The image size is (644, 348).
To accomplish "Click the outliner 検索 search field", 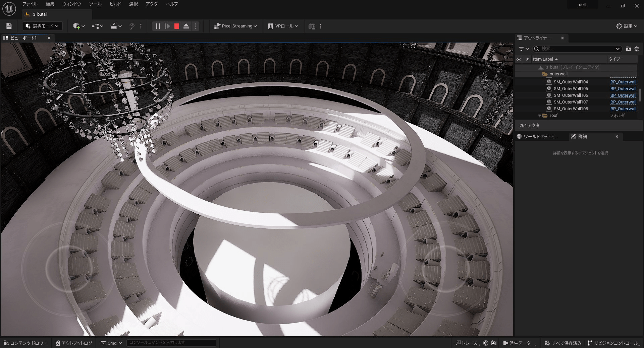I will click(577, 49).
